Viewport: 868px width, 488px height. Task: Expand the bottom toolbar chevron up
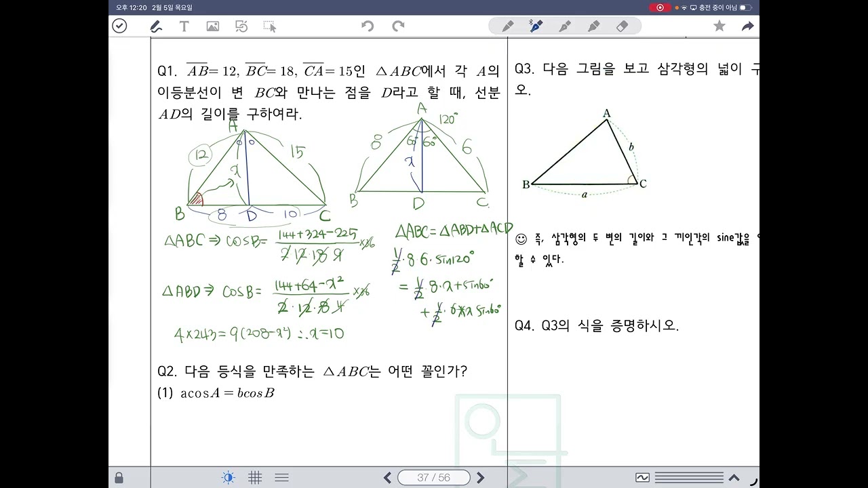tap(734, 478)
